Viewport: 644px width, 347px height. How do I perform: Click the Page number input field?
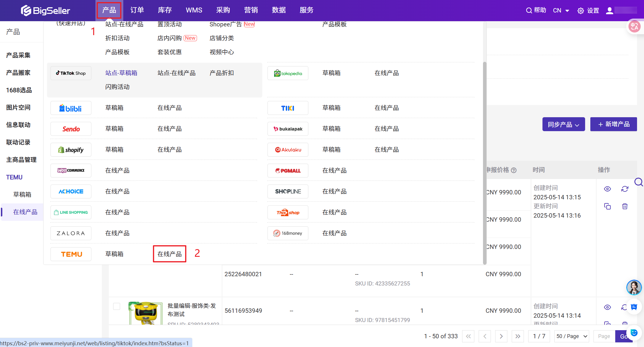tap(604, 336)
